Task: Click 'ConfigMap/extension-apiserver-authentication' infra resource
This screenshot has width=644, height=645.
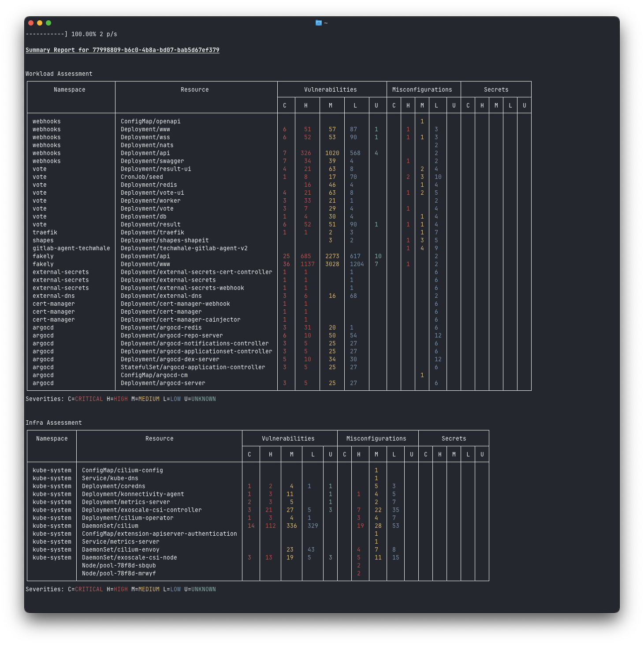Action: pos(160,534)
